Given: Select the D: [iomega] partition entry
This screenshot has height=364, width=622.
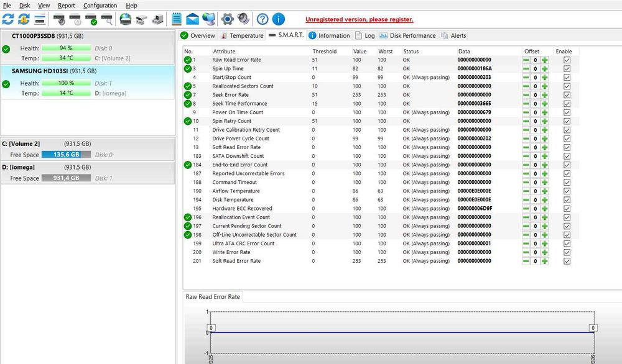Looking at the screenshot, I should point(87,173).
